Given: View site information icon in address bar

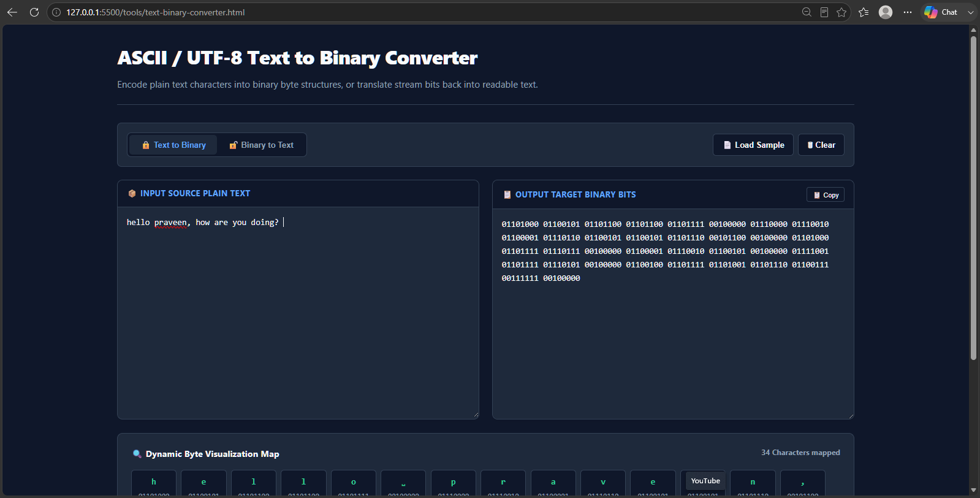Looking at the screenshot, I should click(56, 12).
